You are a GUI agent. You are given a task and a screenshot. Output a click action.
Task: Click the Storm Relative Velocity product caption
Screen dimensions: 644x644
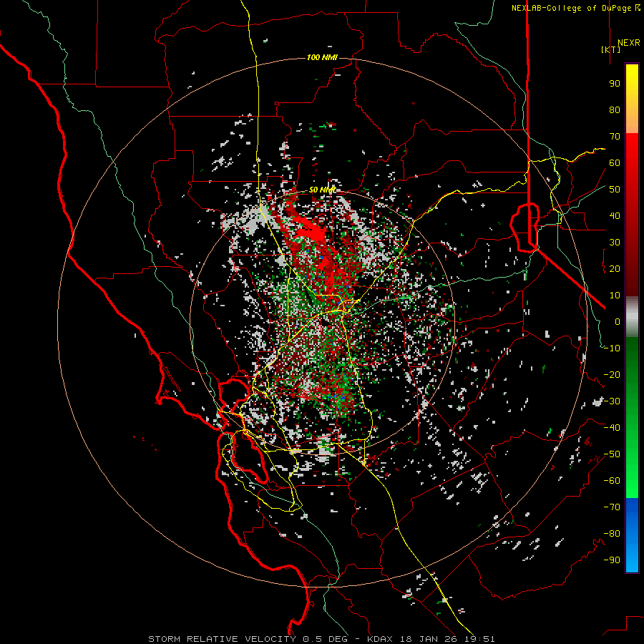pos(321,639)
